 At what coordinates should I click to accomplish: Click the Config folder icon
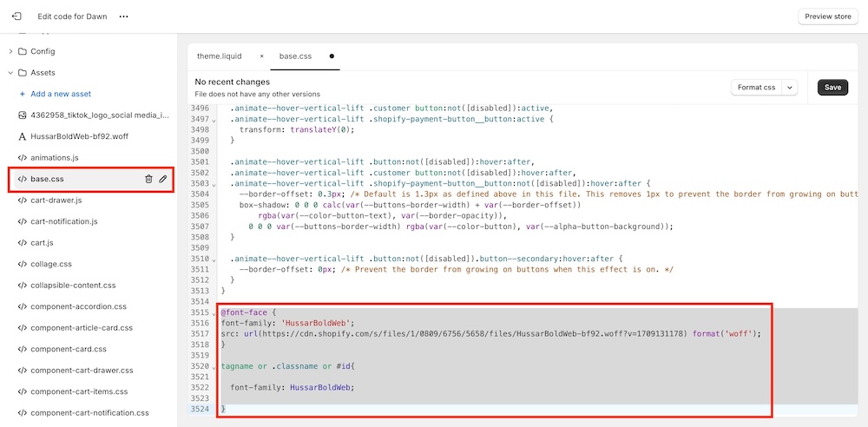click(x=23, y=51)
